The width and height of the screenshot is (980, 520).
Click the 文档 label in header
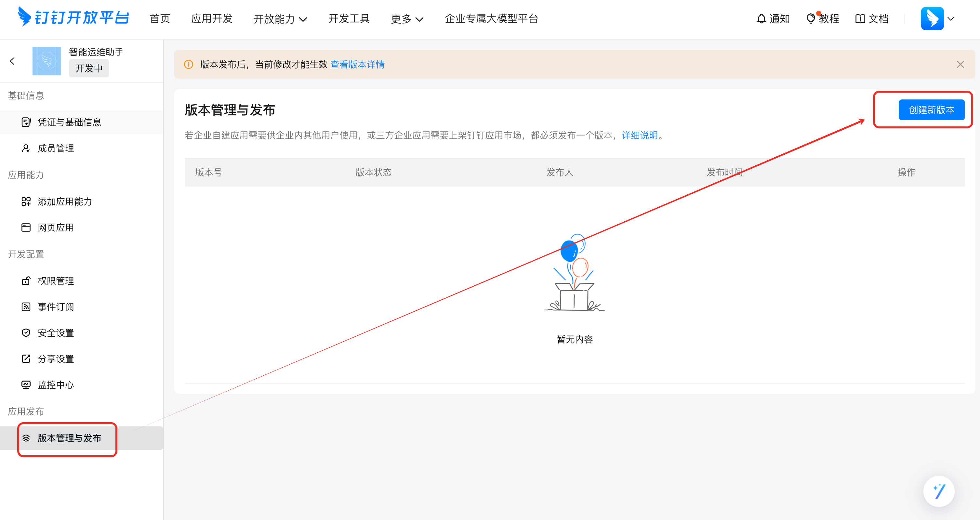pos(879,19)
